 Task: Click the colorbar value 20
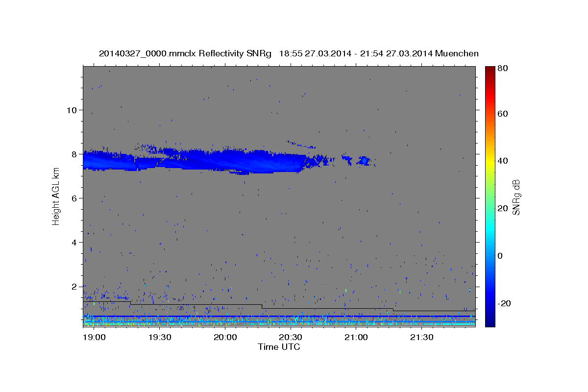tap(503, 208)
